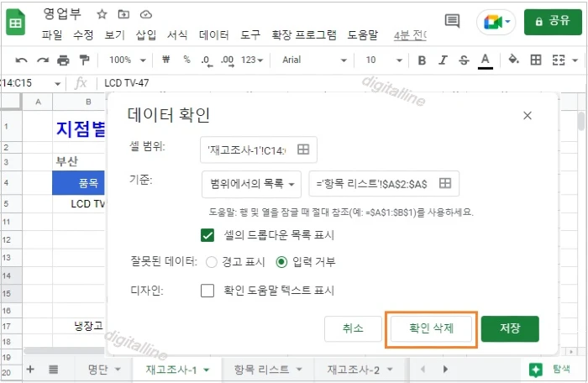Toggle 셀의 드롭다운 목록 표시 checkbox
The width and height of the screenshot is (588, 383).
click(207, 235)
